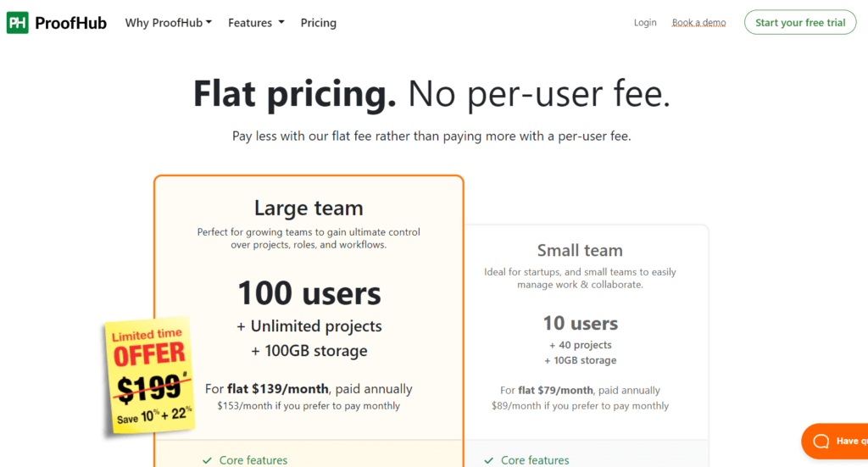Click the $89/month monthly payment text

pos(580,406)
